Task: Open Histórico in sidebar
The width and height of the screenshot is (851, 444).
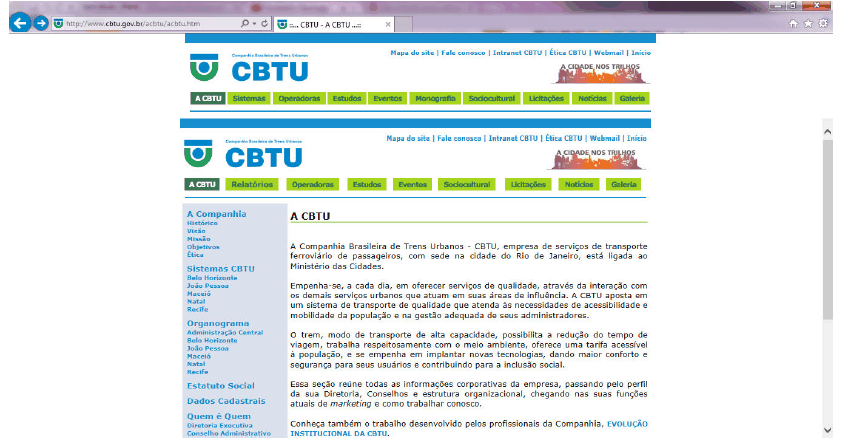Action: coord(202,223)
